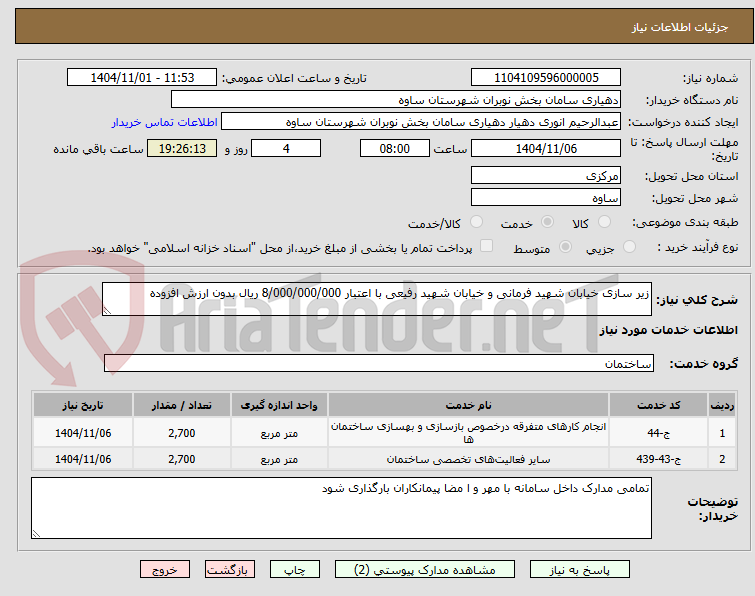Screen dimensions: 755x596
Task: Select the کالا/خدمت radio button
Action: [476, 222]
